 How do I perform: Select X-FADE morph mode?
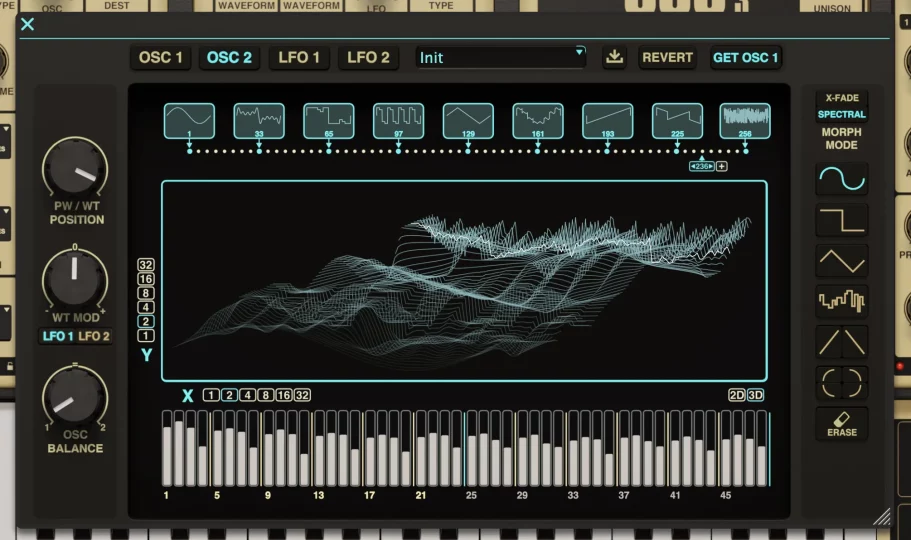[842, 98]
